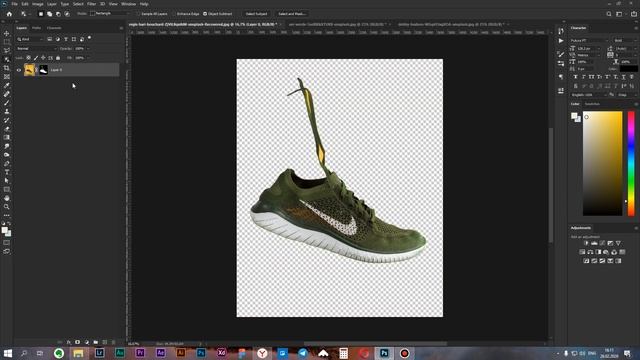Image resolution: width=640 pixels, height=360 pixels.
Task: Toggle Faux Bold in Character panel
Action: tap(575, 77)
